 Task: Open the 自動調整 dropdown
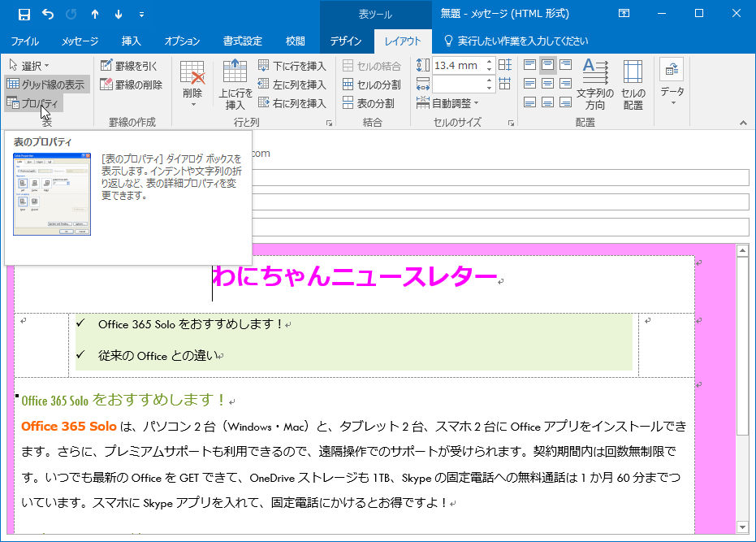[x=447, y=103]
